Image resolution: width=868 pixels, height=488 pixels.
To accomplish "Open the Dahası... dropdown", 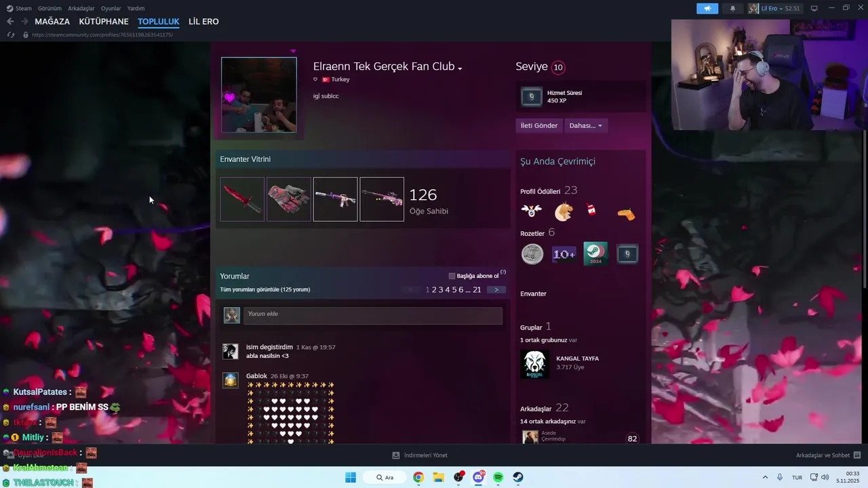I will coord(585,125).
